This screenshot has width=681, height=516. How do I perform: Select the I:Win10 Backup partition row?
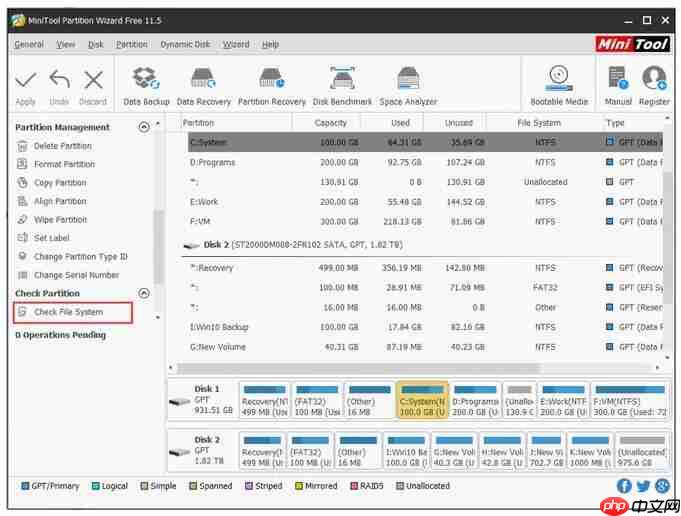pos(425,327)
